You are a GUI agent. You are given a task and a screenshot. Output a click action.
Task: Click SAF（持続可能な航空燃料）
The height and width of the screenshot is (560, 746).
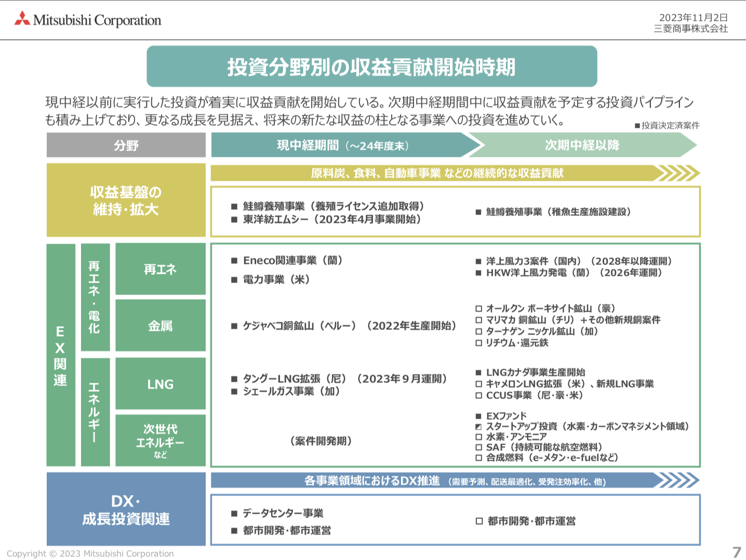pyautogui.click(x=545, y=447)
